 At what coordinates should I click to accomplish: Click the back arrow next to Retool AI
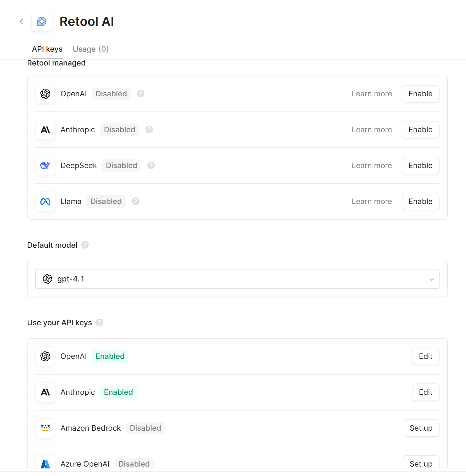[21, 21]
